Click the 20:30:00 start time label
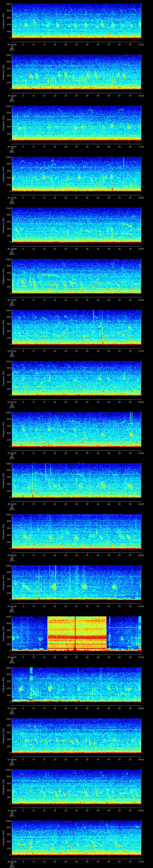The height and width of the screenshot is (868, 153). point(12,862)
